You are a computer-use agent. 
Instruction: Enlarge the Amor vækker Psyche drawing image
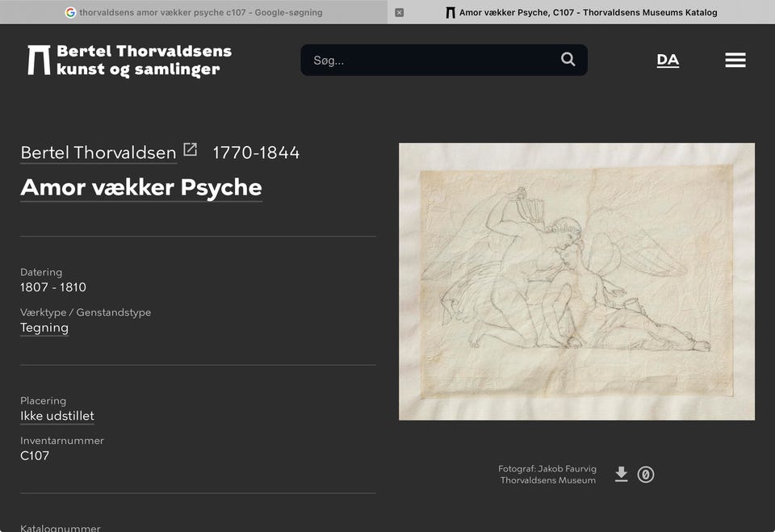pyautogui.click(x=576, y=281)
